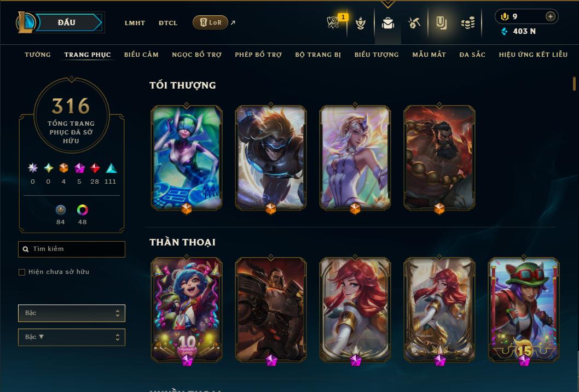Open the Clash trophy icon with notification badge
Image resolution: width=579 pixels, height=392 pixels.
(x=333, y=22)
